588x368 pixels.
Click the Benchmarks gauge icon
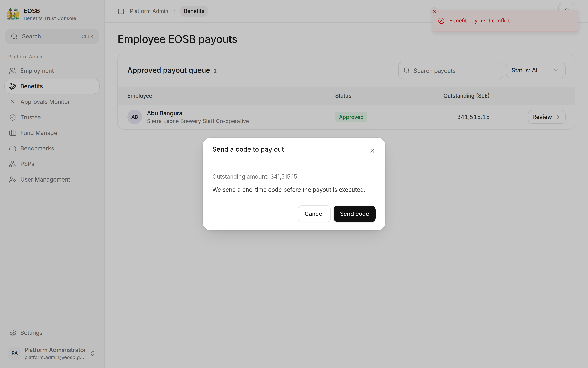click(x=13, y=148)
